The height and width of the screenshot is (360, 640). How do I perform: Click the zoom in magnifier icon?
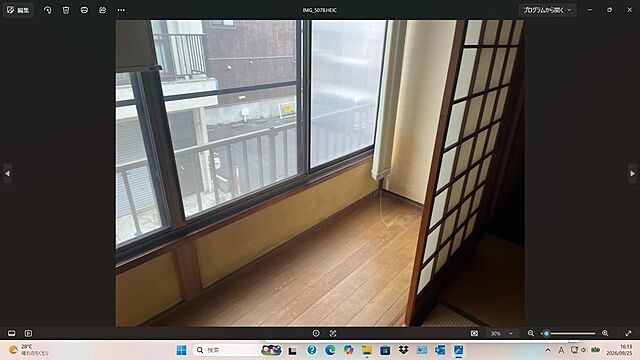pyautogui.click(x=605, y=333)
